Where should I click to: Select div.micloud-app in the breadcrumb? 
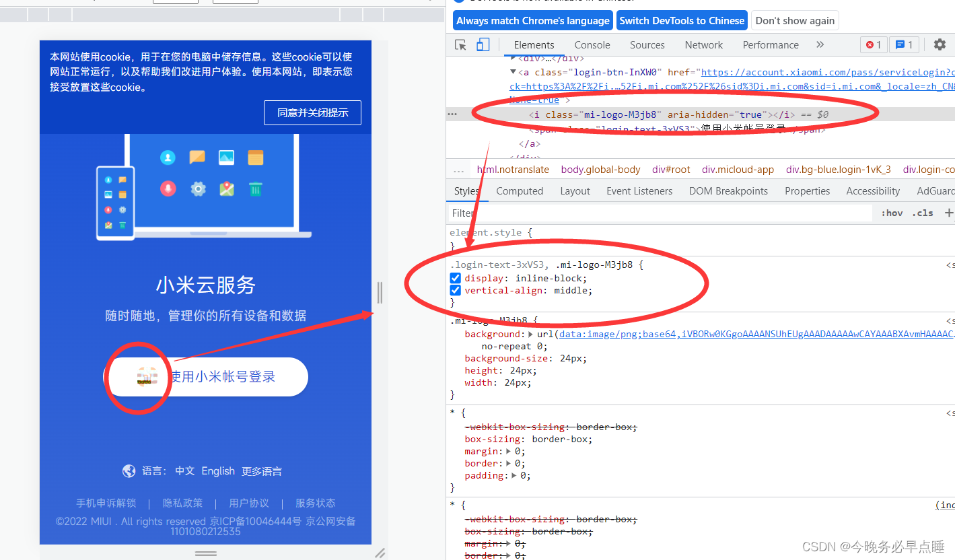point(738,170)
